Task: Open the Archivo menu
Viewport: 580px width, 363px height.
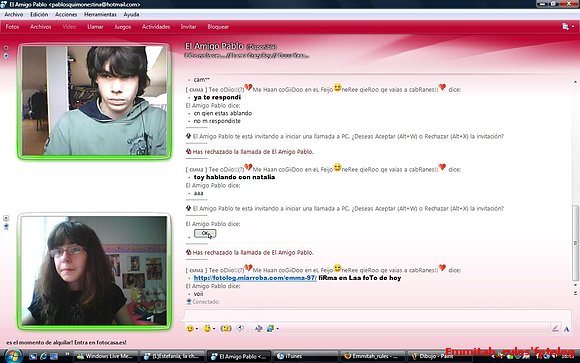Action: (14, 14)
